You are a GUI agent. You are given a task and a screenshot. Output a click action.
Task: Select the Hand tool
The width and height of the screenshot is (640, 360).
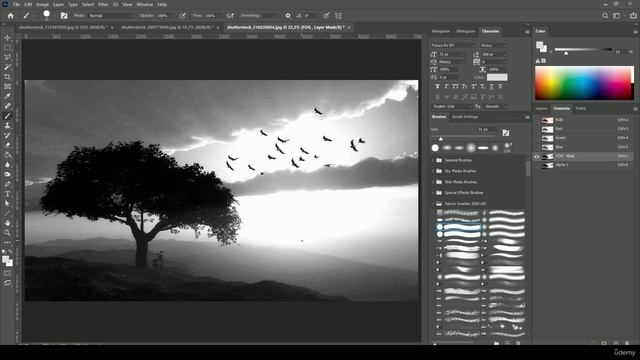(7, 223)
